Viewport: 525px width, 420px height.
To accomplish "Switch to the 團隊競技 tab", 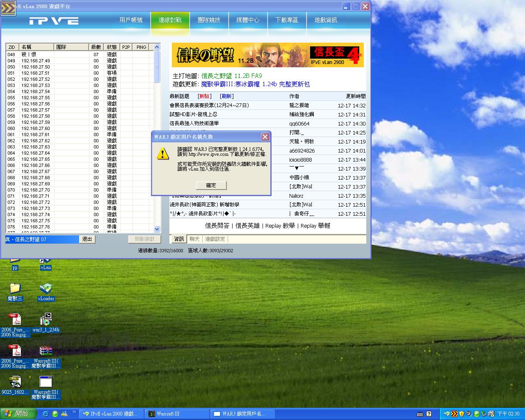I will point(209,20).
